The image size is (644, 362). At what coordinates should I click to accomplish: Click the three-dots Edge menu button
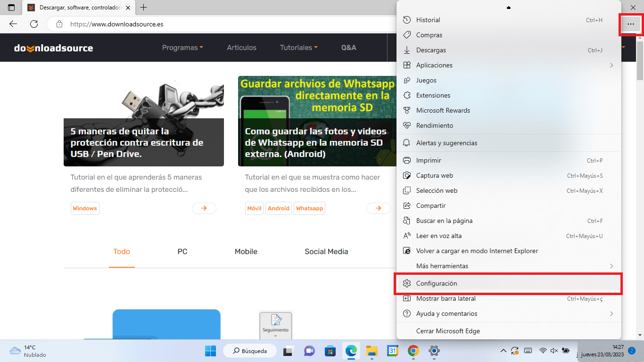[x=631, y=24]
